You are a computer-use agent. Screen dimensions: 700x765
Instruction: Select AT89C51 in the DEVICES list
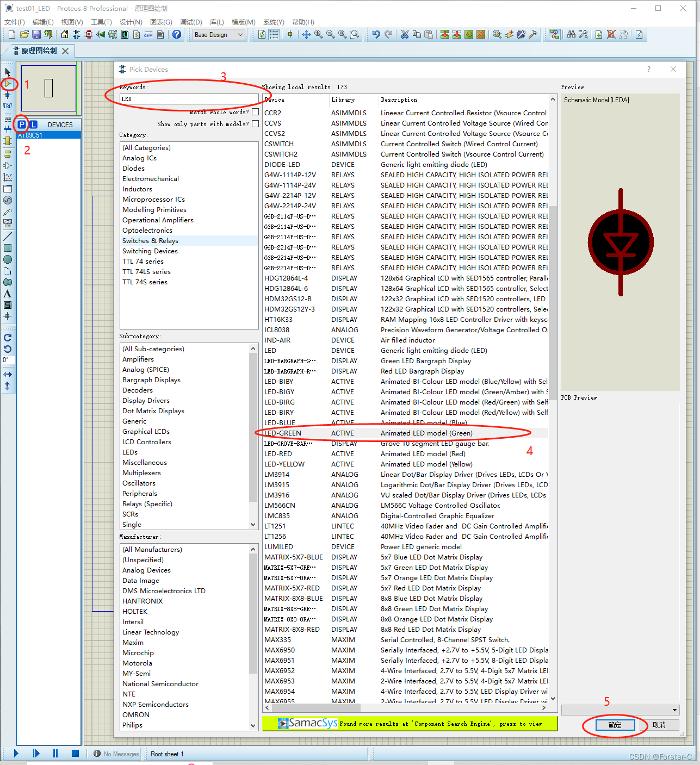49,135
